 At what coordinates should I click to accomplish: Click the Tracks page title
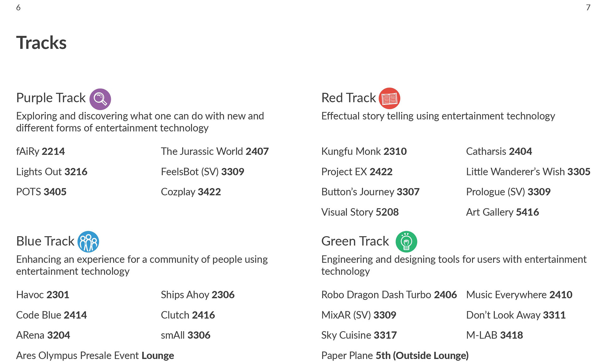[41, 43]
